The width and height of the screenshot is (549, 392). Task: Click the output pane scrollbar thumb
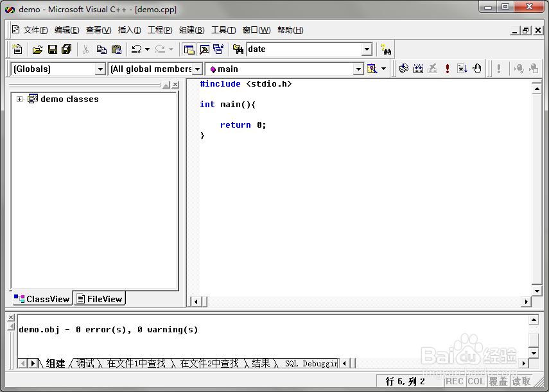pos(534,340)
